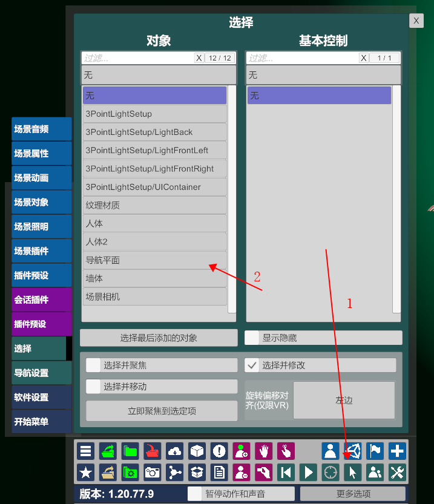Image resolution: width=434 pixels, height=504 pixels.
Task: Click the play animation button
Action: pyautogui.click(x=308, y=473)
